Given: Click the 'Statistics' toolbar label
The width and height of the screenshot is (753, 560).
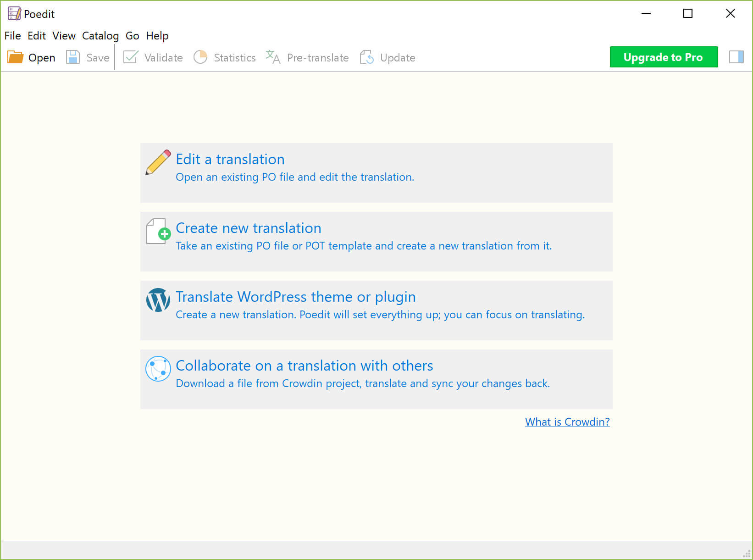Looking at the screenshot, I should (x=235, y=58).
